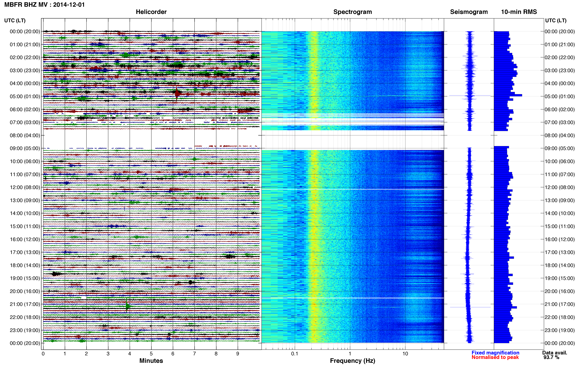Click left time label 22:00 (18:00)

25,317
